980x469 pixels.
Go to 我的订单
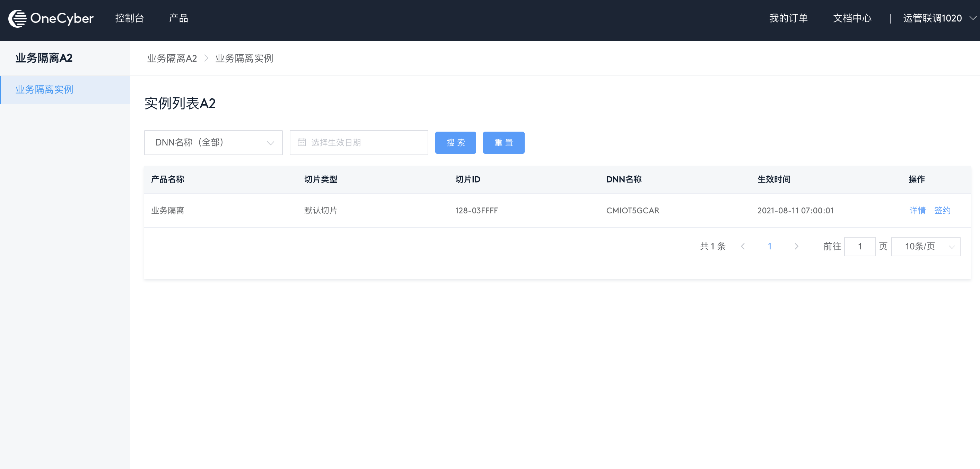tap(788, 18)
